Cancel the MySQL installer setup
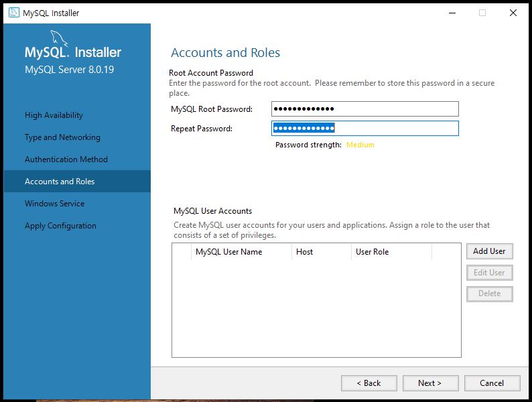Screen dimensions: 532x402 492,383
